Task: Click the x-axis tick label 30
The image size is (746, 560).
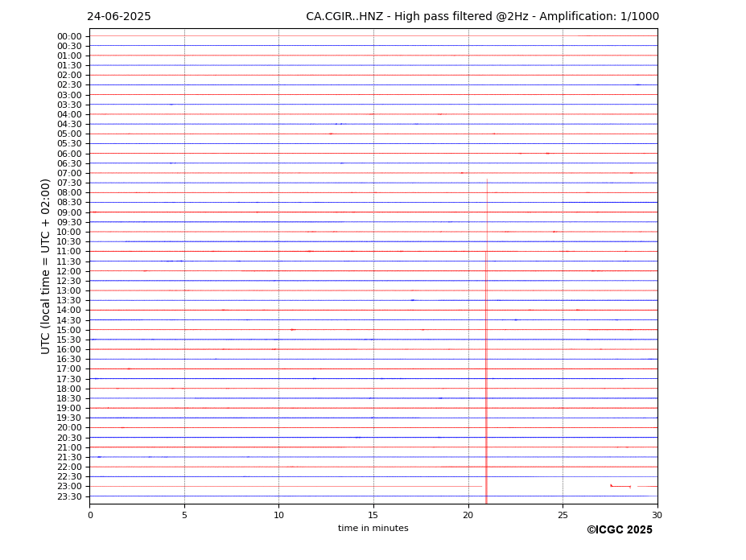Action: [657, 515]
